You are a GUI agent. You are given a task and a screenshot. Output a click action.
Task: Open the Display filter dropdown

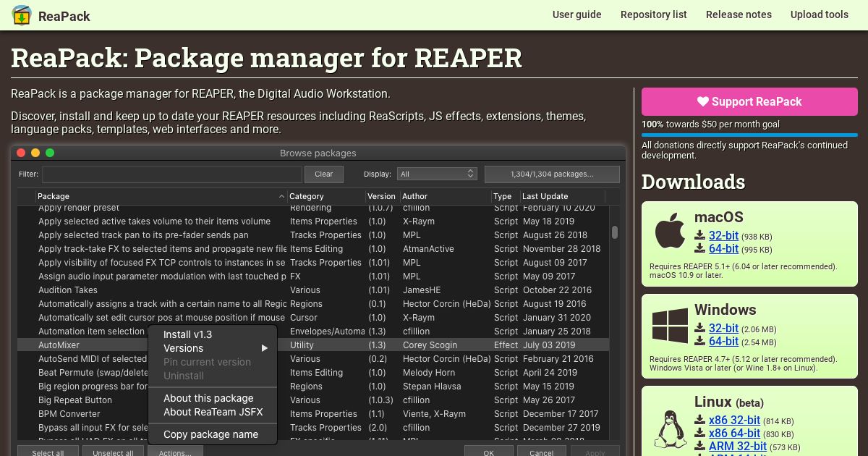click(x=437, y=174)
